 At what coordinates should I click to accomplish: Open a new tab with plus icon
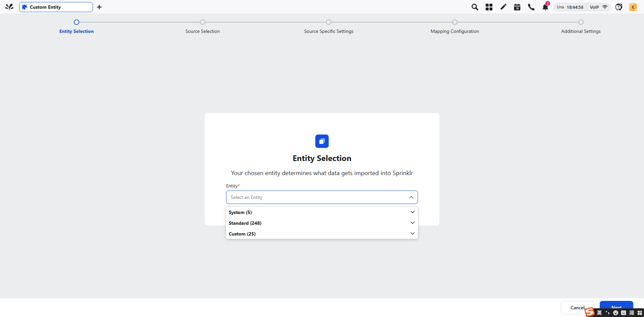pyautogui.click(x=99, y=7)
